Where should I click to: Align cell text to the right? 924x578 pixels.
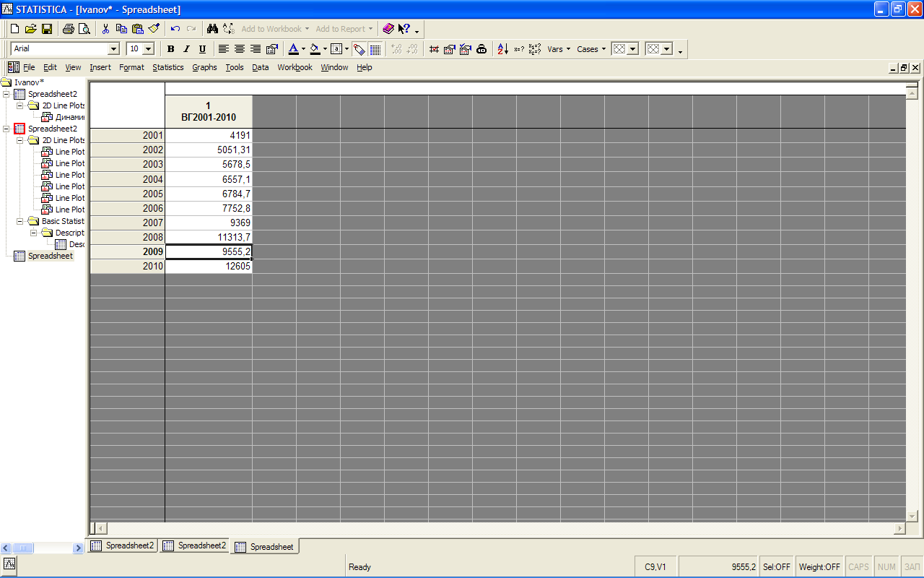(x=256, y=49)
